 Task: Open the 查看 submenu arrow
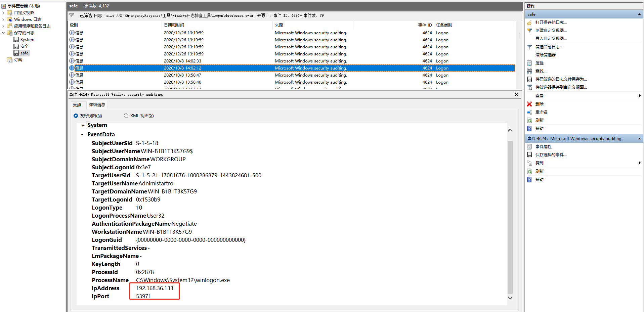[640, 96]
